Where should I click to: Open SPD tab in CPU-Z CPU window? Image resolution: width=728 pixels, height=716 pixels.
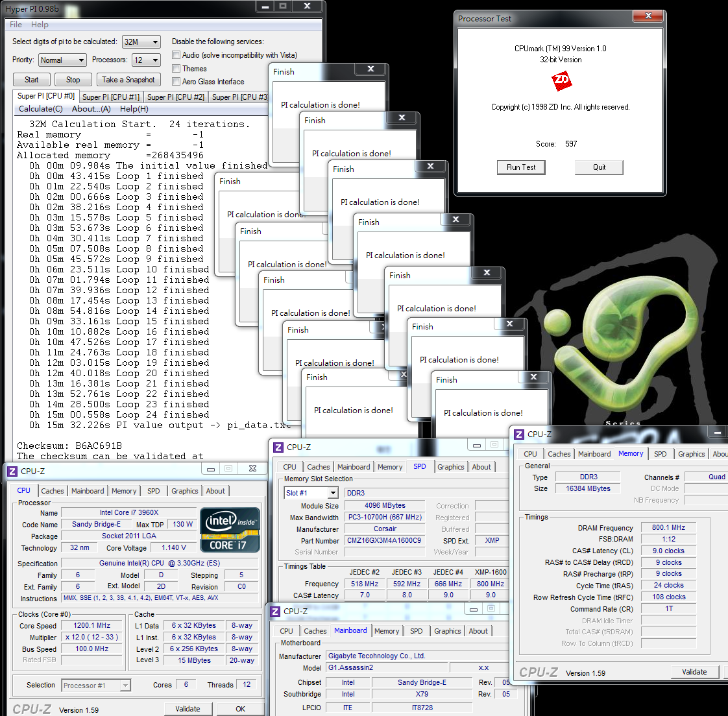(154, 491)
